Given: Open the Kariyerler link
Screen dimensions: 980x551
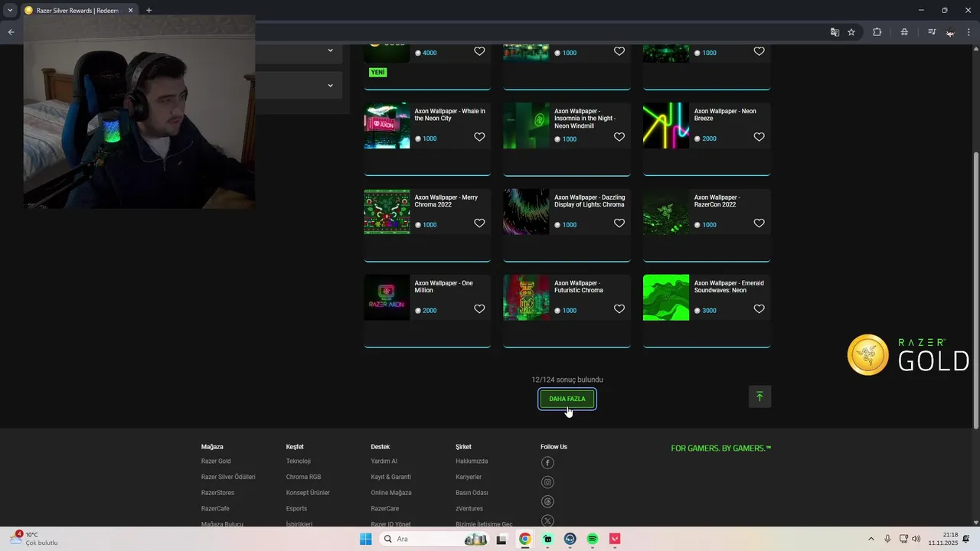Looking at the screenshot, I should 469,477.
